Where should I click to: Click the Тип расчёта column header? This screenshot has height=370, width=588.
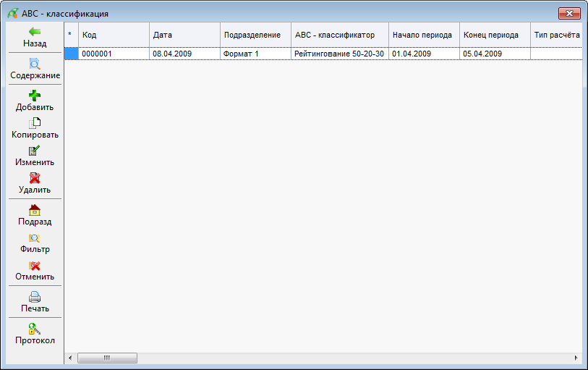pyautogui.click(x=556, y=35)
